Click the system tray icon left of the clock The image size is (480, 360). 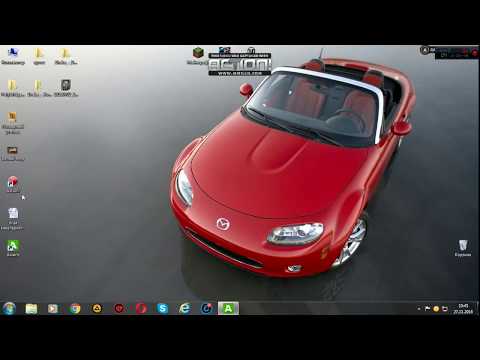pyautogui.click(x=445, y=309)
